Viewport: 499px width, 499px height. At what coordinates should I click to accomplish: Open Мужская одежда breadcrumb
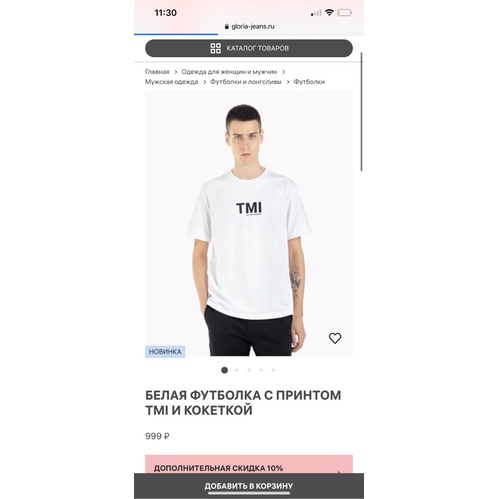pos(171,82)
